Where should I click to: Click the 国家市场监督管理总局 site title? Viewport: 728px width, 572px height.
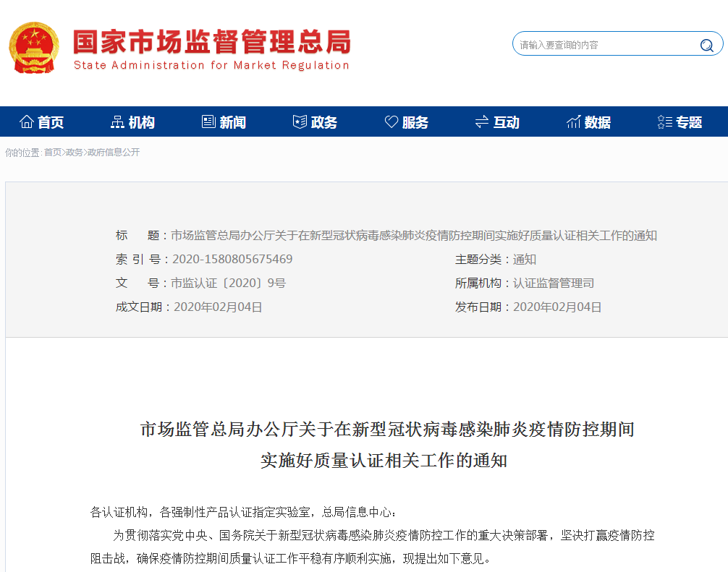point(211,43)
